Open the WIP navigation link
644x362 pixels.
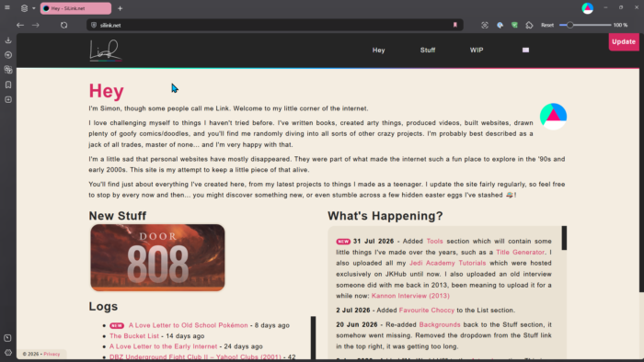(x=477, y=50)
